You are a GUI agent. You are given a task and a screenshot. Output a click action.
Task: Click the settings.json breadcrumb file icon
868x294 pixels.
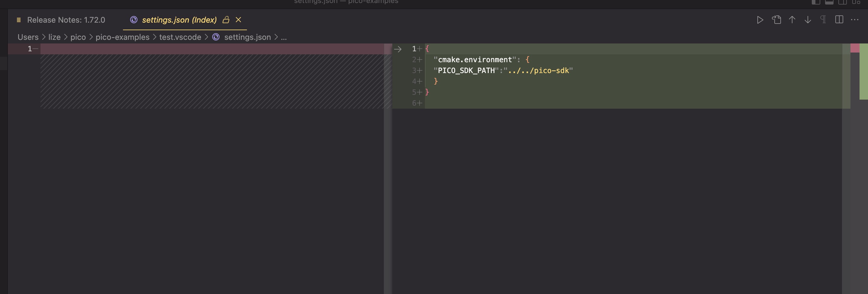[x=216, y=37]
